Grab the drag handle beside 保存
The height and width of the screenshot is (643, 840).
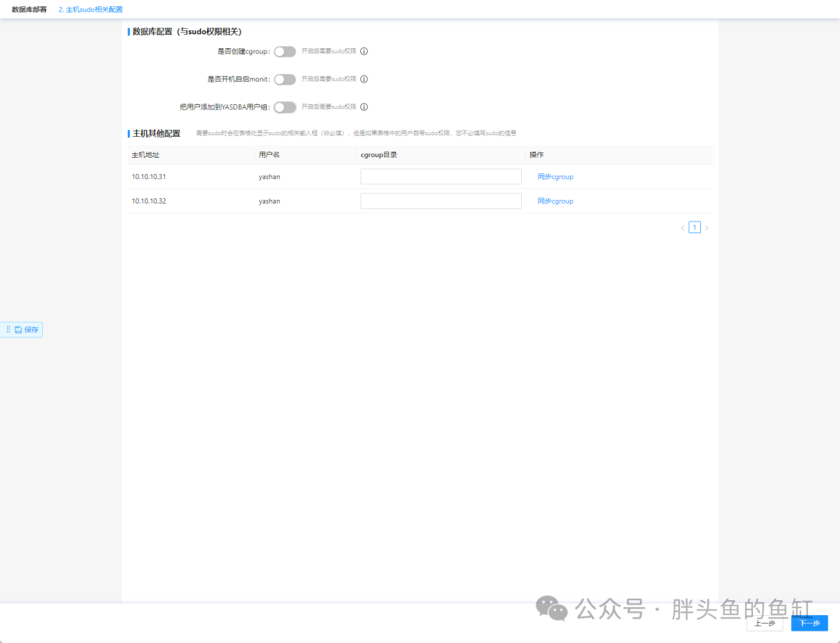(8, 330)
